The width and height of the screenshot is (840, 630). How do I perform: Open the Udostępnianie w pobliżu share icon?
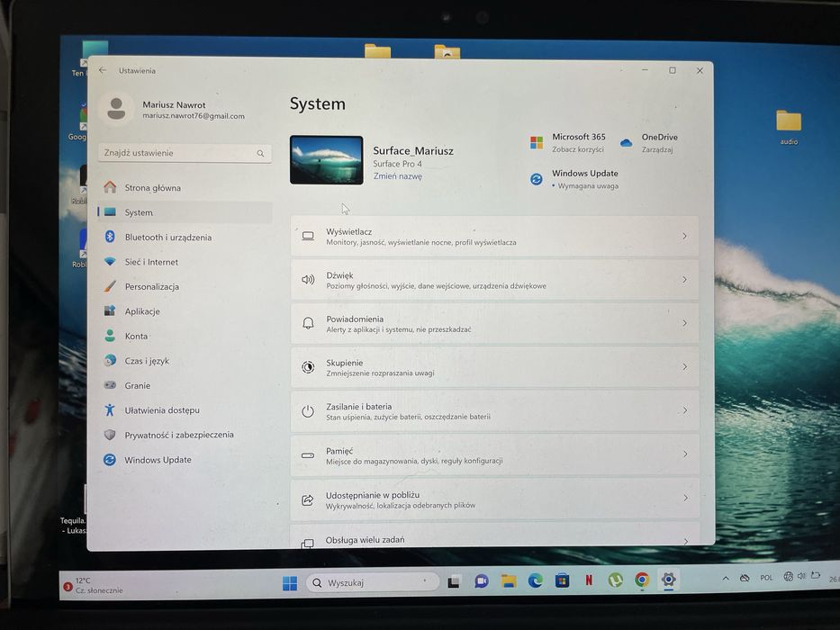pos(308,499)
